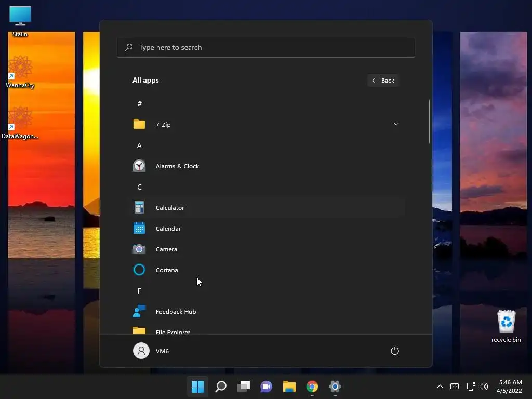
Task: Select the WannaCry desktop shortcut
Action: [x=20, y=72]
